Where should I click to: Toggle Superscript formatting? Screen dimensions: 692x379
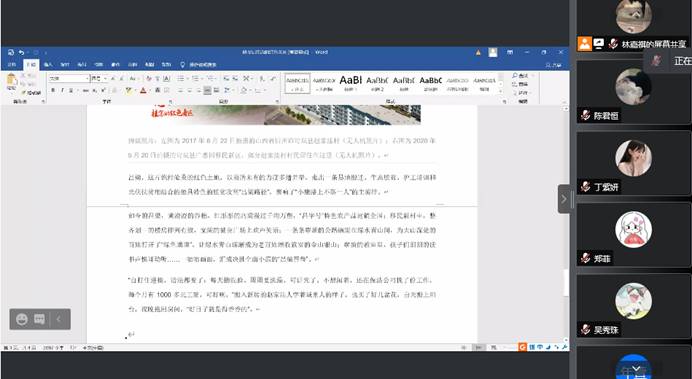click(x=103, y=90)
